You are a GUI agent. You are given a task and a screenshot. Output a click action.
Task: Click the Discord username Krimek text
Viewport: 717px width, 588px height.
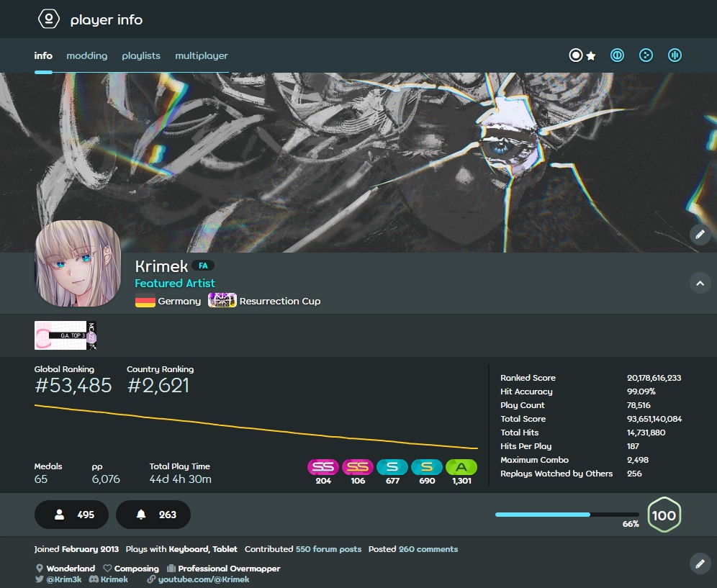(114, 579)
